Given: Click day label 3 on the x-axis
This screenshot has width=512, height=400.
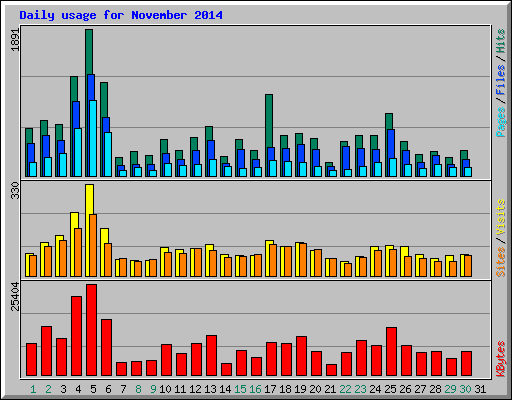Looking at the screenshot, I should [x=63, y=389].
